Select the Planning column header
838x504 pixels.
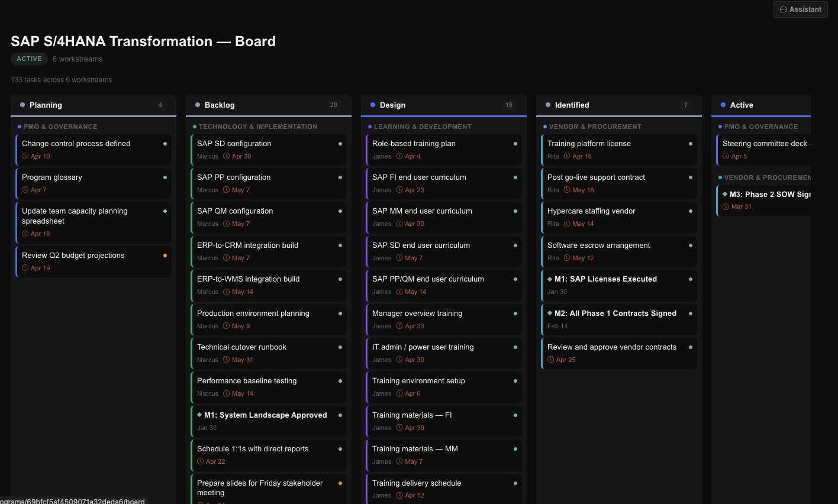pos(94,105)
